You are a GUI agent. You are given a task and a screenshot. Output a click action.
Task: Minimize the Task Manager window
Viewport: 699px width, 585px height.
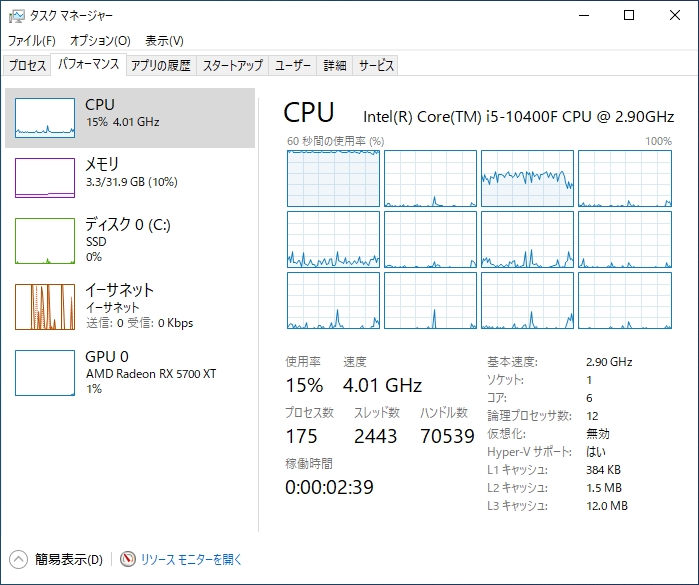point(584,16)
